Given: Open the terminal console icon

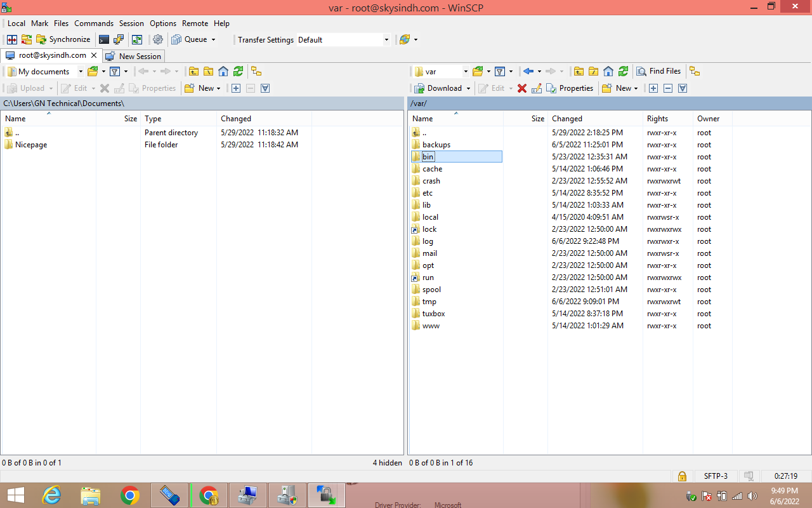Looking at the screenshot, I should tap(104, 39).
